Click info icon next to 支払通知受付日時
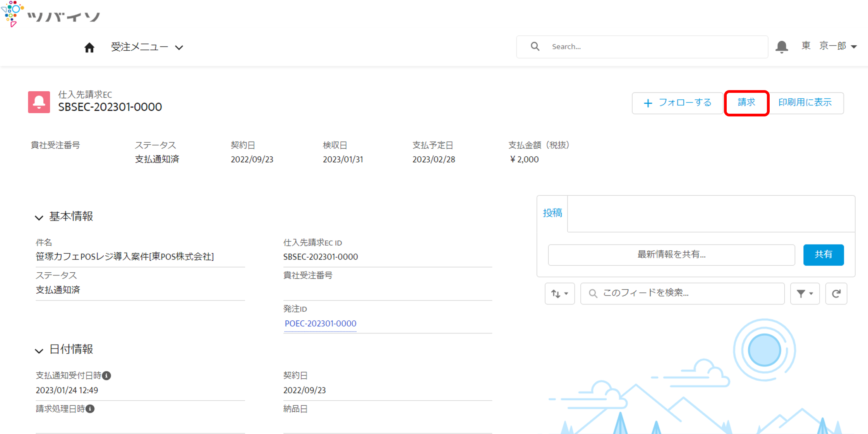This screenshot has height=434, width=868. [106, 376]
